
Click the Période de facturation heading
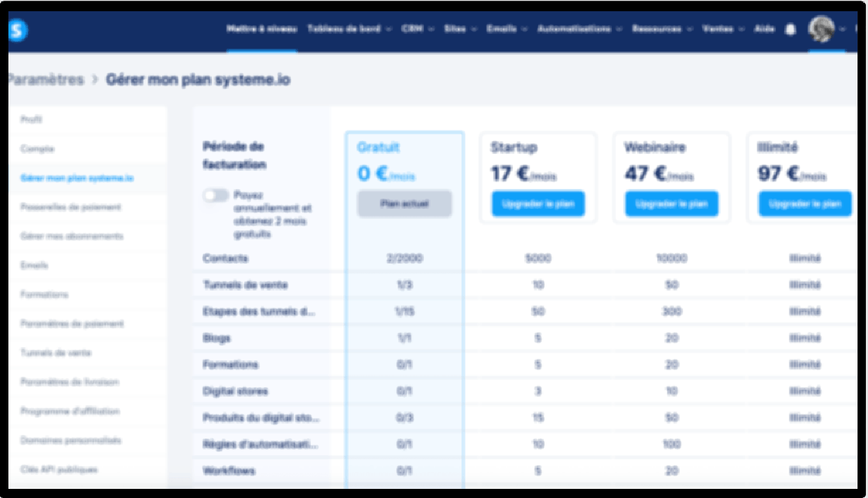point(234,156)
